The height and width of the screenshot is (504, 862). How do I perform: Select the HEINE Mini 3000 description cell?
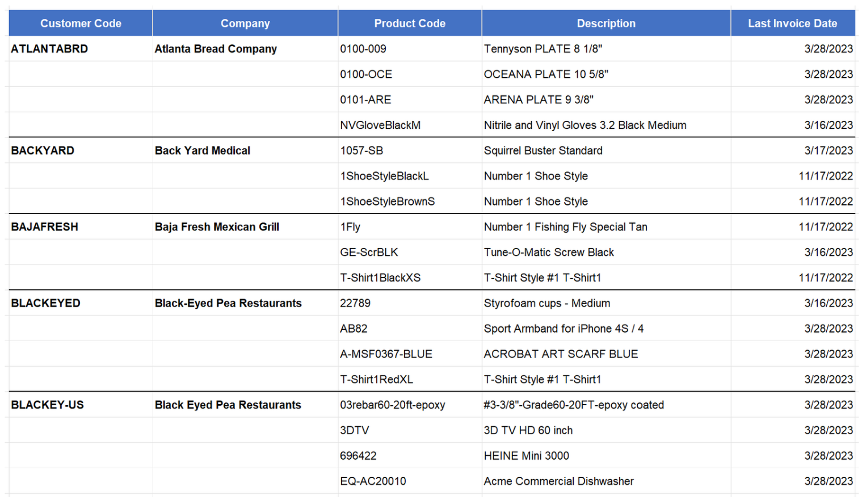(526, 456)
